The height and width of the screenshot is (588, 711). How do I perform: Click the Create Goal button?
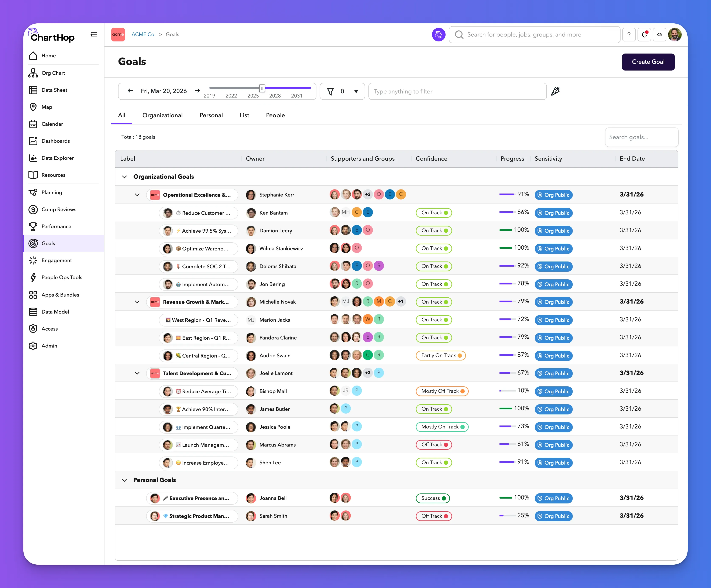pos(648,62)
